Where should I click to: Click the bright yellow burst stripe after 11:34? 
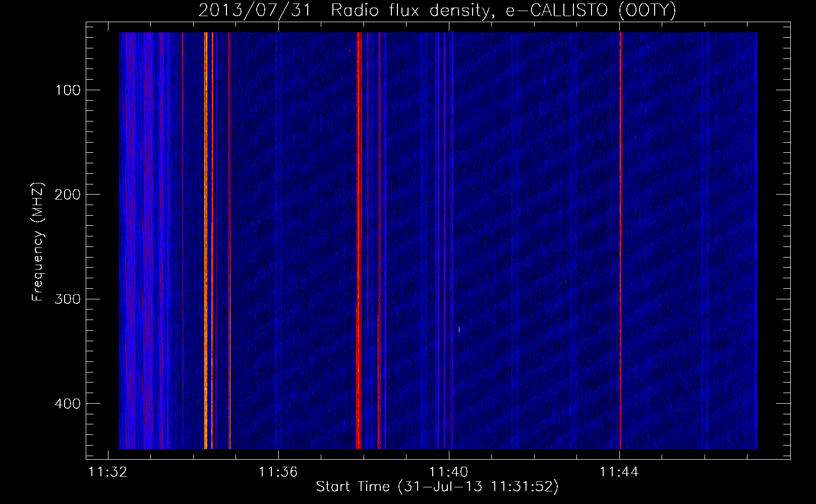pyautogui.click(x=206, y=240)
